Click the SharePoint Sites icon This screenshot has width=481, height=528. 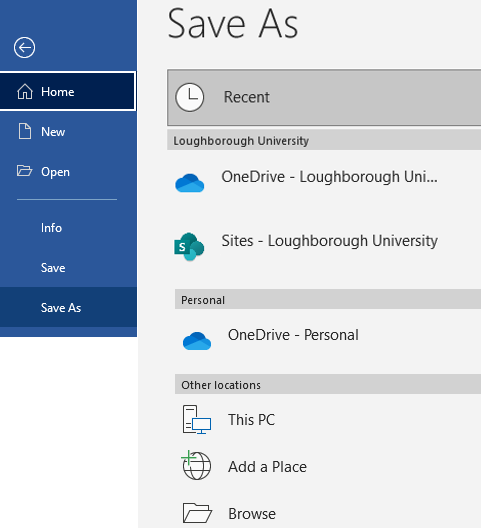[189, 246]
